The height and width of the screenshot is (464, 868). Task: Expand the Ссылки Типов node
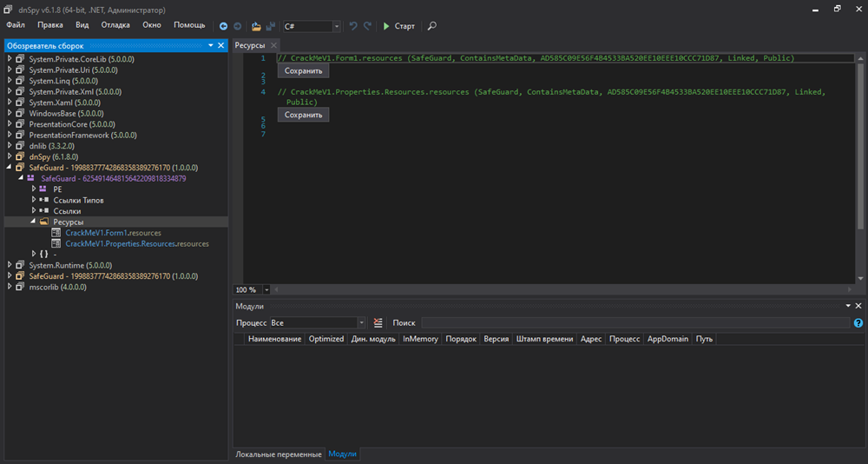(33, 200)
